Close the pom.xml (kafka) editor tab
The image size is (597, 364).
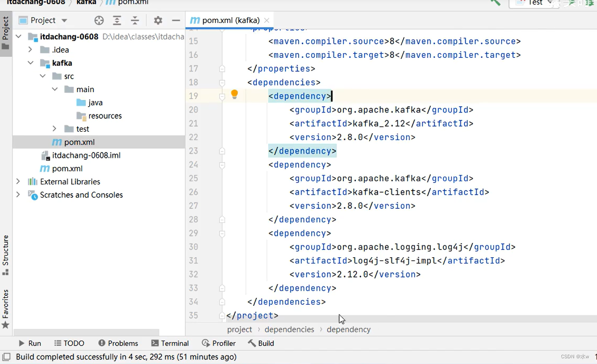click(x=267, y=20)
